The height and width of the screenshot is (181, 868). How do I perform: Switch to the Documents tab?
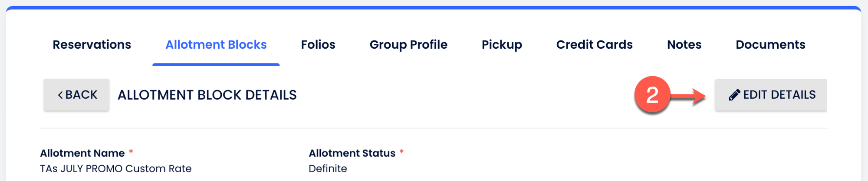point(770,44)
